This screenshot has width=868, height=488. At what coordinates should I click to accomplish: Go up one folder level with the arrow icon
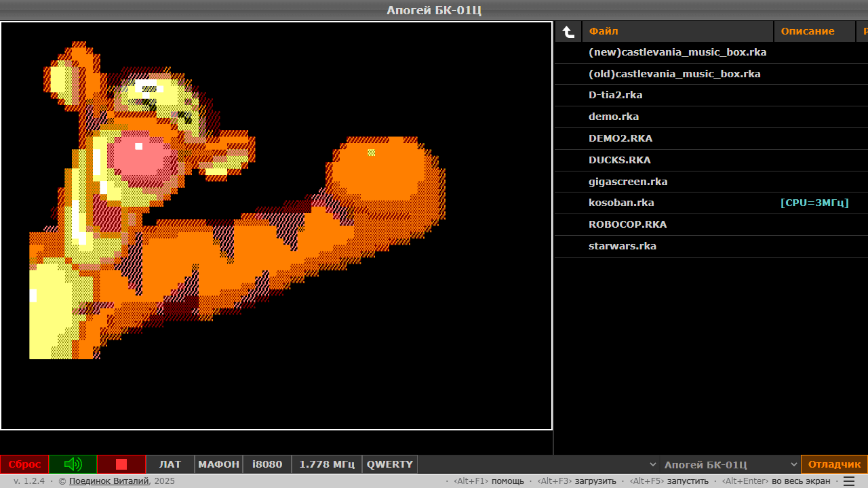(568, 31)
